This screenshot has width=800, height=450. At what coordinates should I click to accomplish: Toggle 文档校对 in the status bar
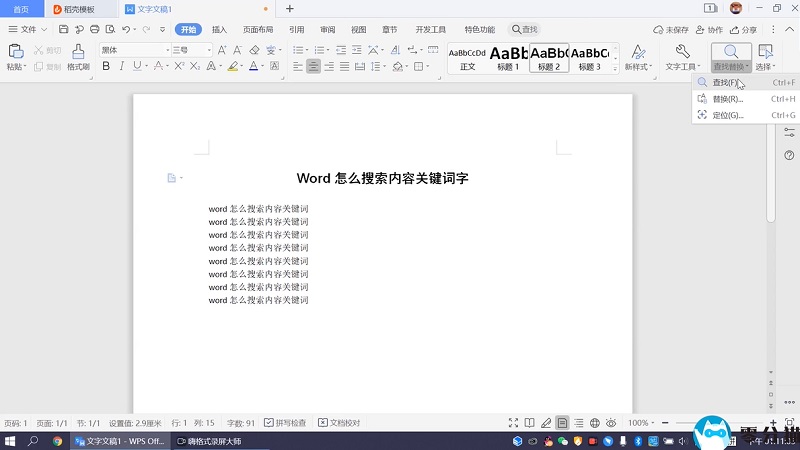(339, 423)
